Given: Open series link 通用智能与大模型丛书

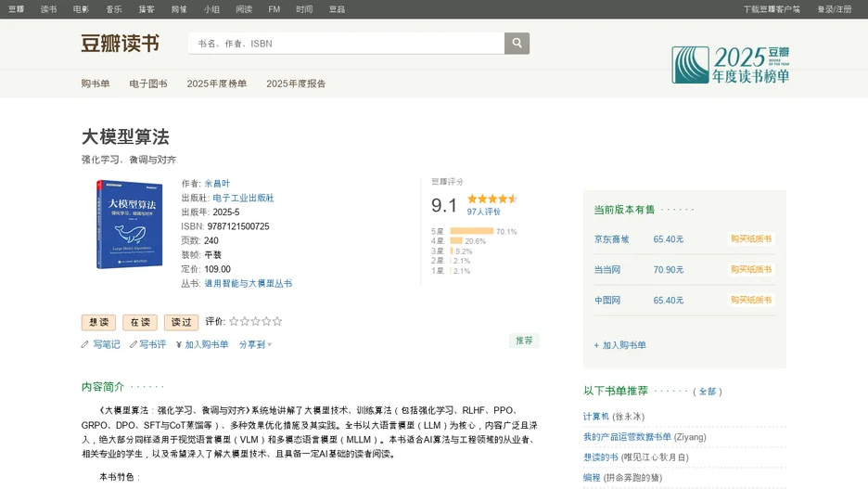Looking at the screenshot, I should coord(248,283).
